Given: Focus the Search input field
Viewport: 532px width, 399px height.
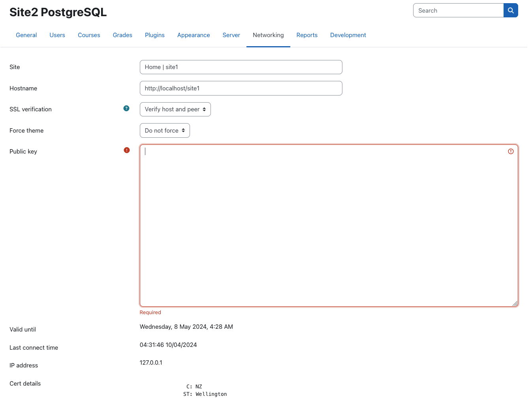Looking at the screenshot, I should pyautogui.click(x=458, y=10).
